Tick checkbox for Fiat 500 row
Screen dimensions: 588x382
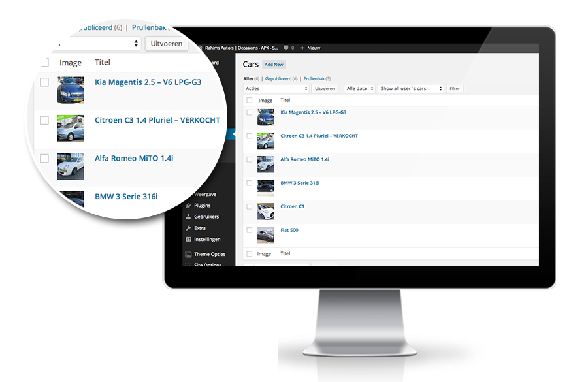pyautogui.click(x=250, y=230)
